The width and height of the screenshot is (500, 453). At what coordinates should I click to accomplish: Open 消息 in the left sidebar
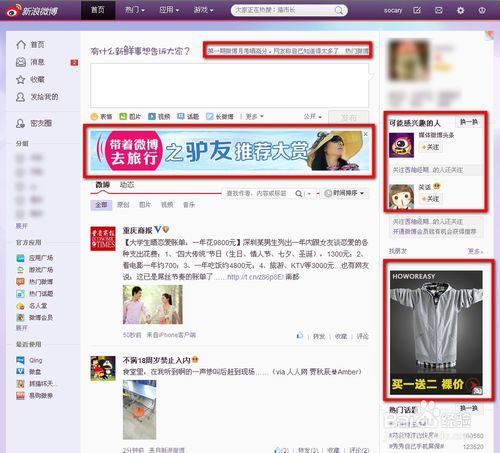pos(31,62)
